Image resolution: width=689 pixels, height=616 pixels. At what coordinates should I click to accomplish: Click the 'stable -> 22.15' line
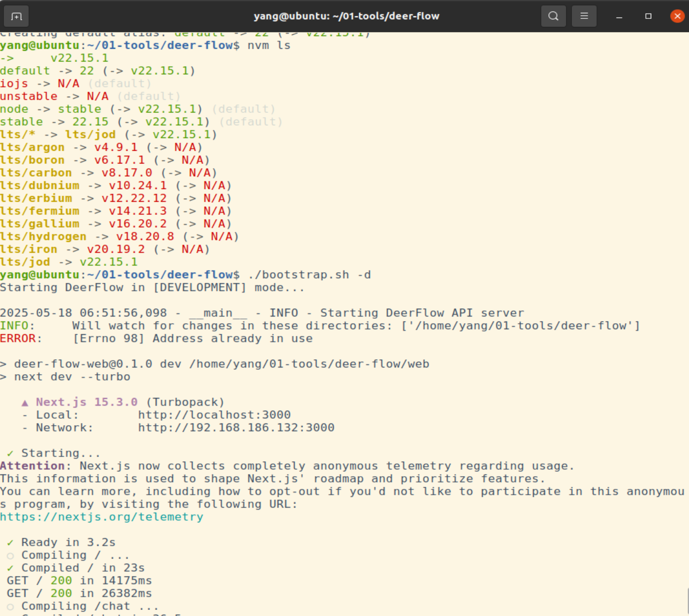(x=141, y=122)
